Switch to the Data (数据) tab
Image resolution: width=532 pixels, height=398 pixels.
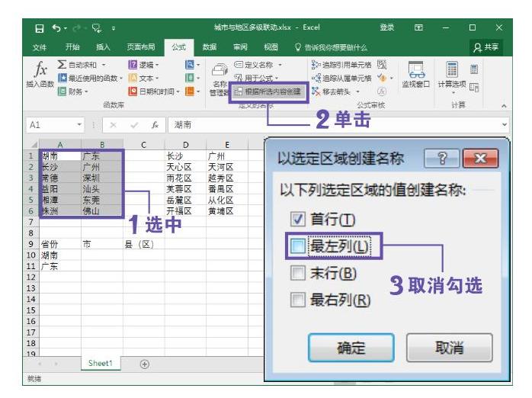tap(210, 47)
